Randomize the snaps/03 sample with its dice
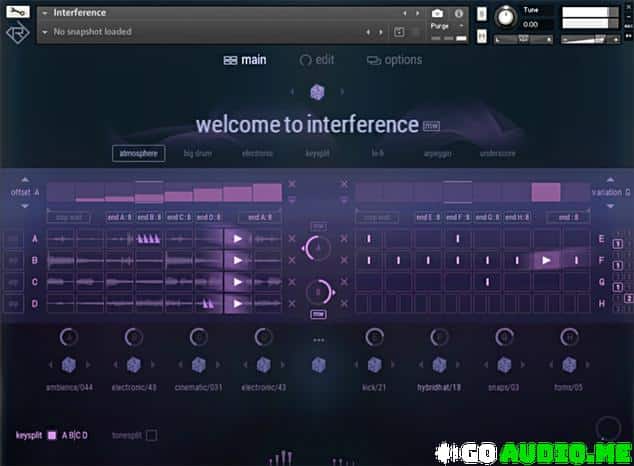 click(504, 365)
